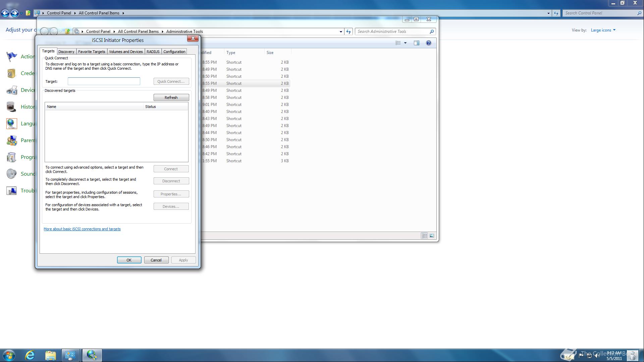This screenshot has height=362, width=644.
Task: Select shortcut row modified 9:01 PM
Action: point(246,105)
